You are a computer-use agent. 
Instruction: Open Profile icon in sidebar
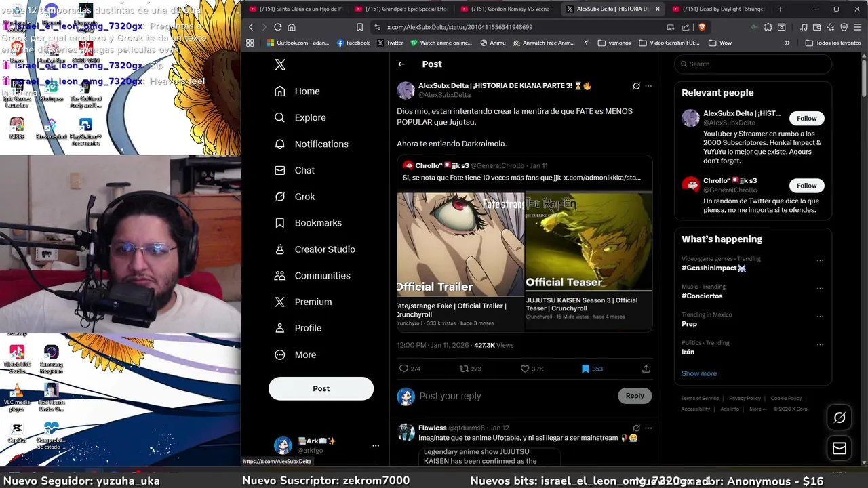click(x=279, y=328)
